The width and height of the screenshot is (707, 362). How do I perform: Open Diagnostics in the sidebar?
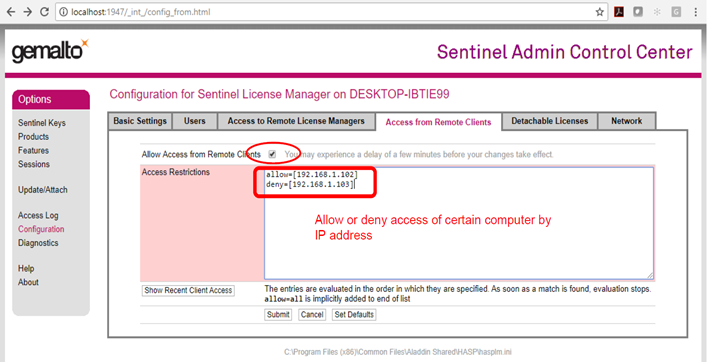coord(38,243)
